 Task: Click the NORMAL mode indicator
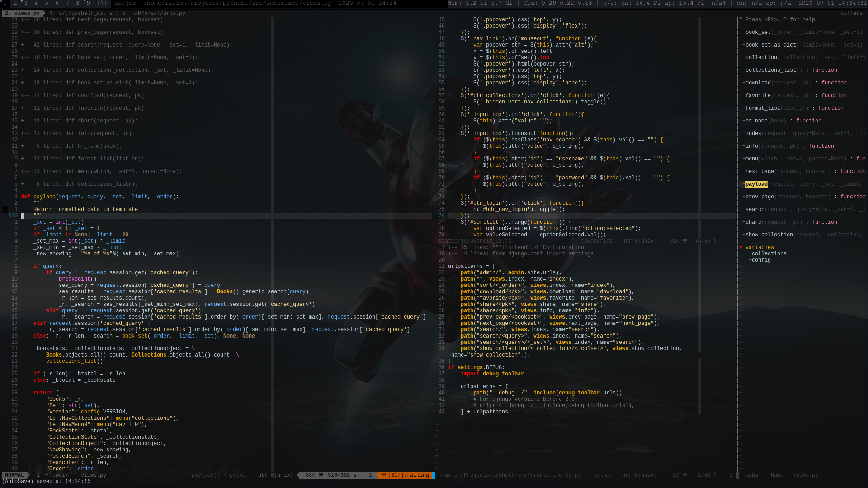14,475
